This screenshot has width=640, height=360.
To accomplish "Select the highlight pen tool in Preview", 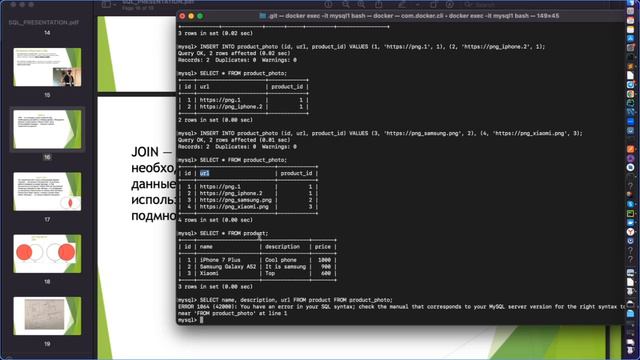I will (402, 5).
